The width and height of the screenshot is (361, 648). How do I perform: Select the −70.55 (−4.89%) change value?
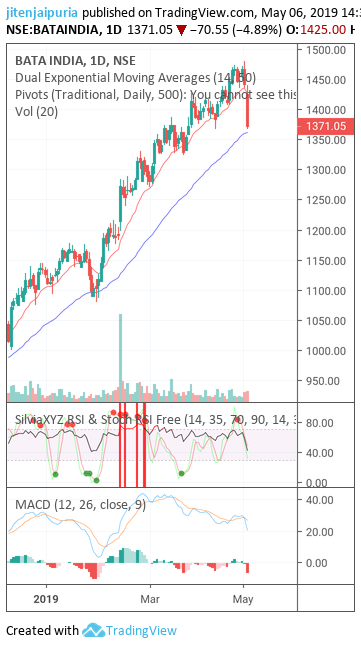coord(235,30)
